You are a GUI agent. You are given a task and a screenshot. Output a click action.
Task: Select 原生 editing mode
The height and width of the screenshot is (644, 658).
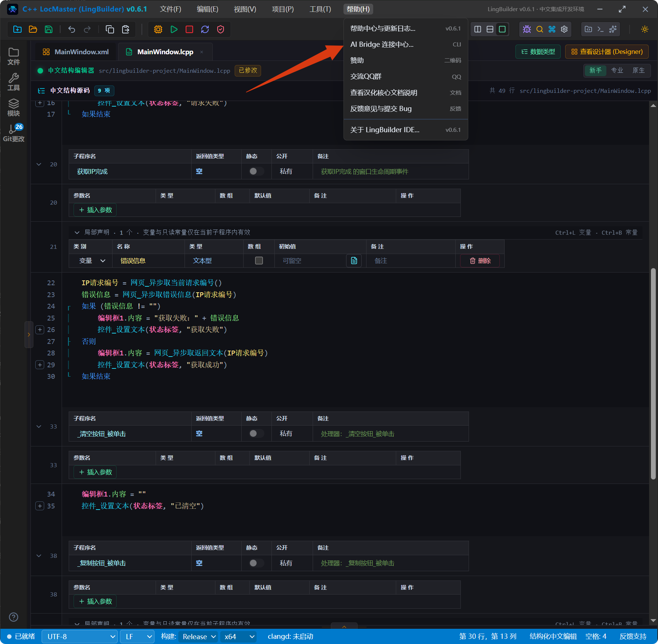pos(639,71)
